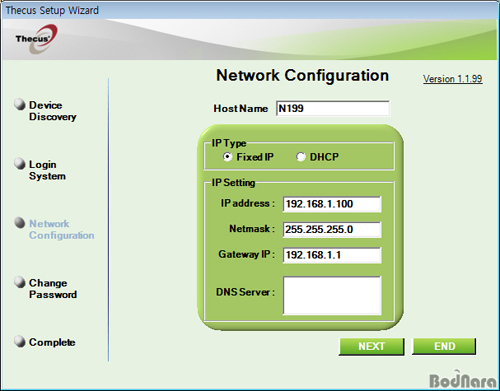Click the DNS Server text box
500x391 pixels.
coord(332,295)
